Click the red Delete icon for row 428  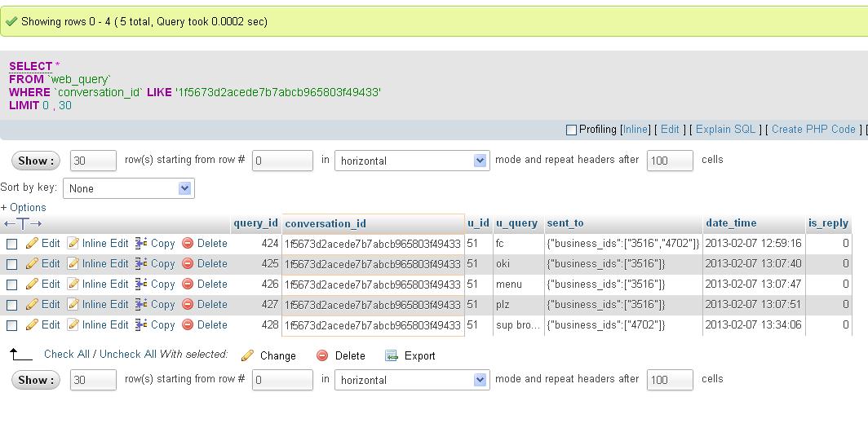tap(188, 325)
